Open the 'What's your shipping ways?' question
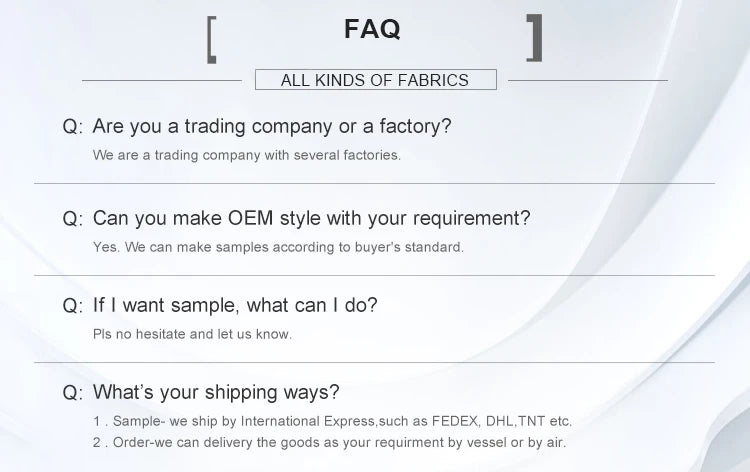750x472 pixels. click(x=216, y=392)
